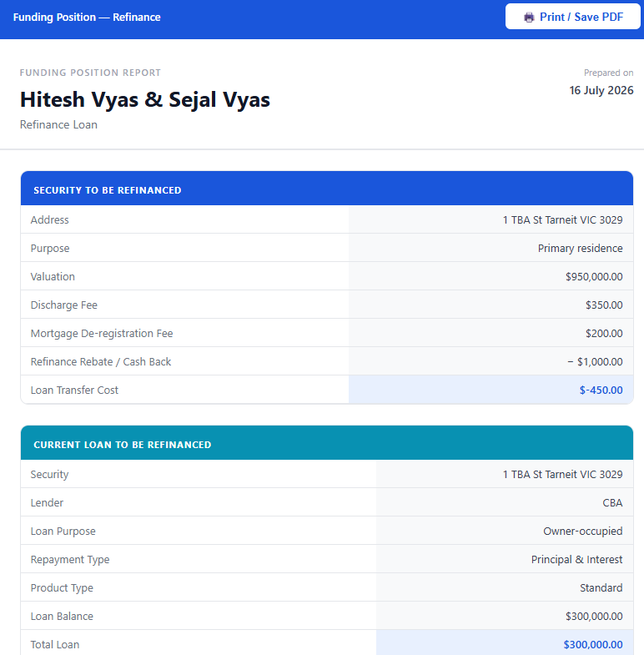Image resolution: width=644 pixels, height=655 pixels.
Task: Select the Address row label in Security section
Action: pos(50,219)
